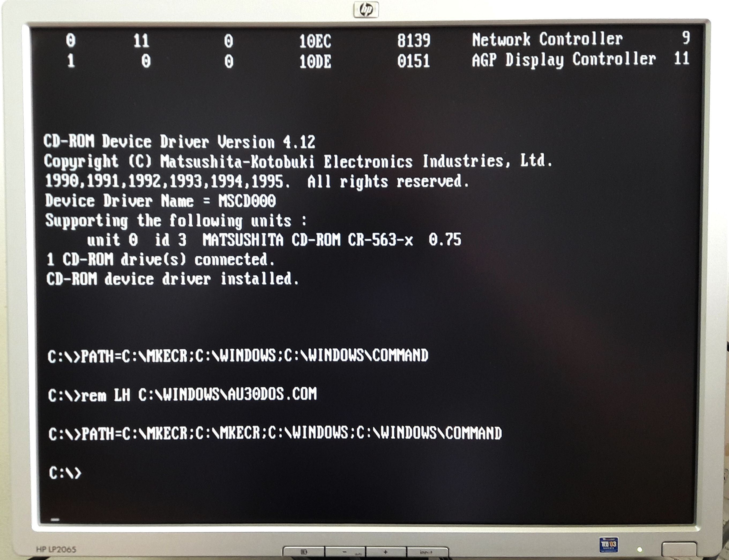
Task: Click device ID 0151
Action: (x=413, y=61)
